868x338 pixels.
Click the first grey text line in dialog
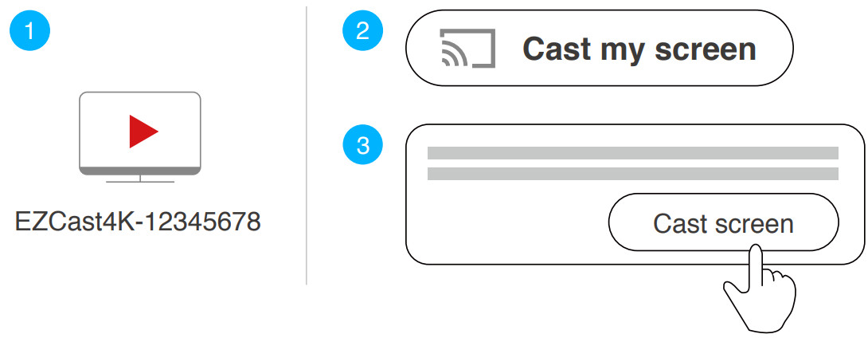[x=633, y=153]
